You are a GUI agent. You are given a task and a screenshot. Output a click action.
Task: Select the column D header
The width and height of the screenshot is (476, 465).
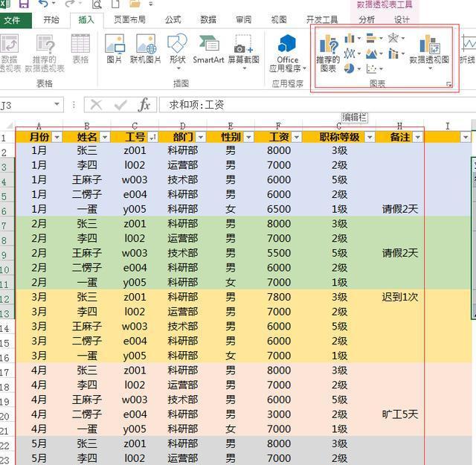tap(183, 126)
